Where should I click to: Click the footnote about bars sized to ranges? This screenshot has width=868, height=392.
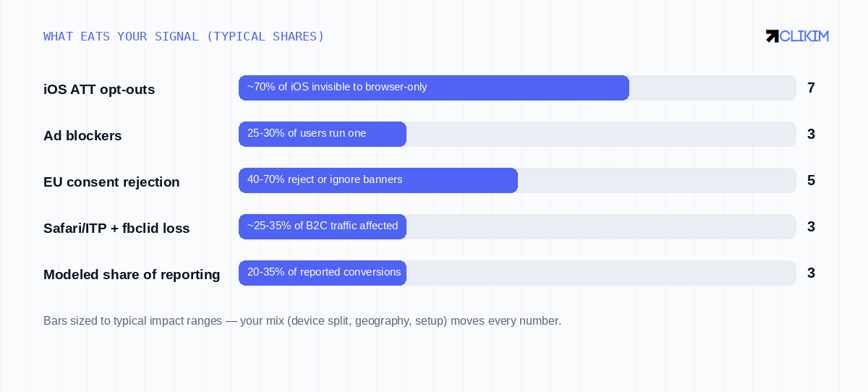click(302, 320)
